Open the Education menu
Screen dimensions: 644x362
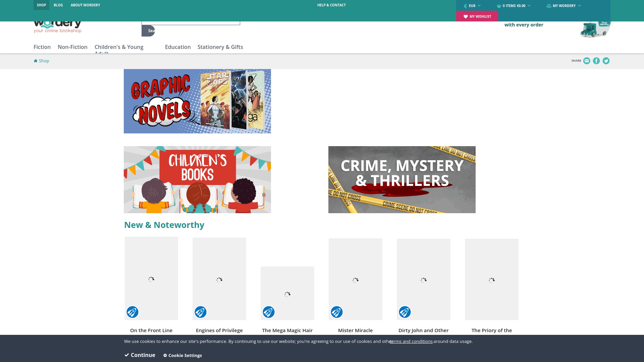pos(178,47)
